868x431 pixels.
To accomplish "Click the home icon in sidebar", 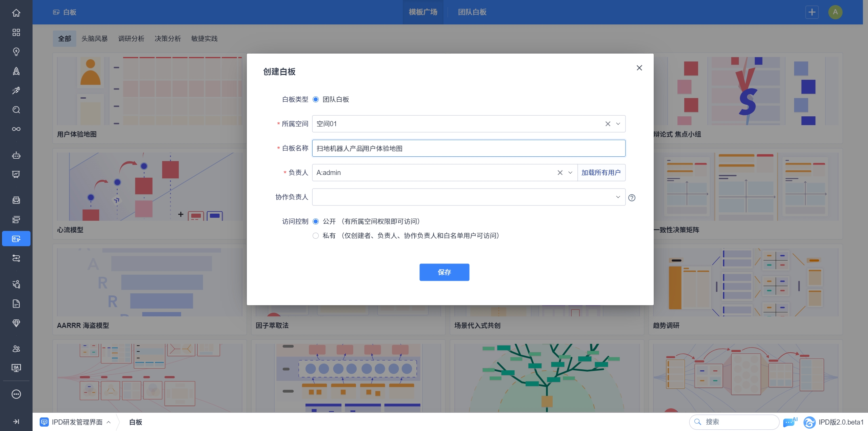I will coord(16,13).
